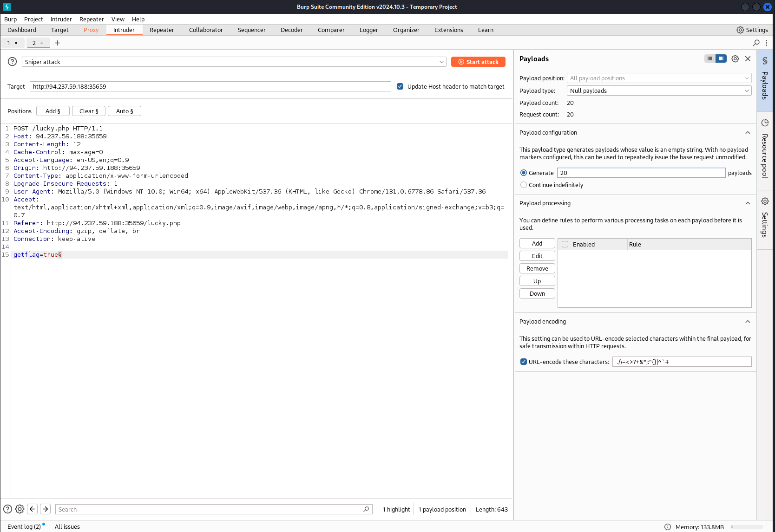Viewport: 775px width, 532px height.
Task: Click the Start attack button
Action: click(x=478, y=62)
